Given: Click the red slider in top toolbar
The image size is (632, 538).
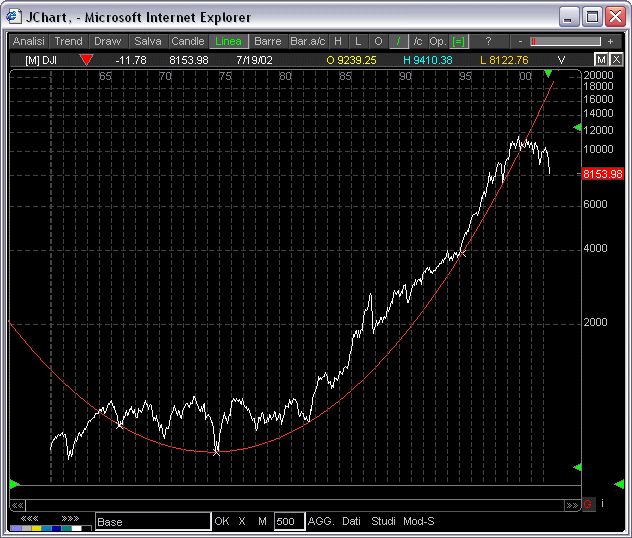Looking at the screenshot, I should point(534,41).
